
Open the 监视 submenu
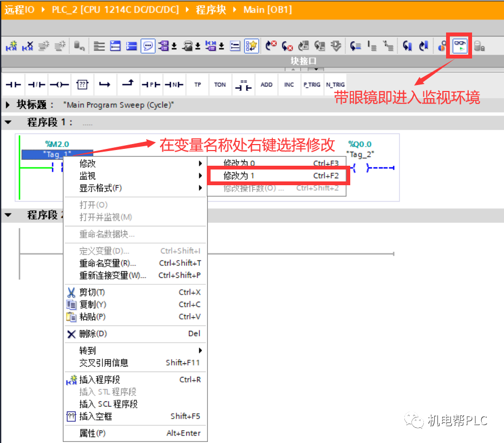(135, 175)
